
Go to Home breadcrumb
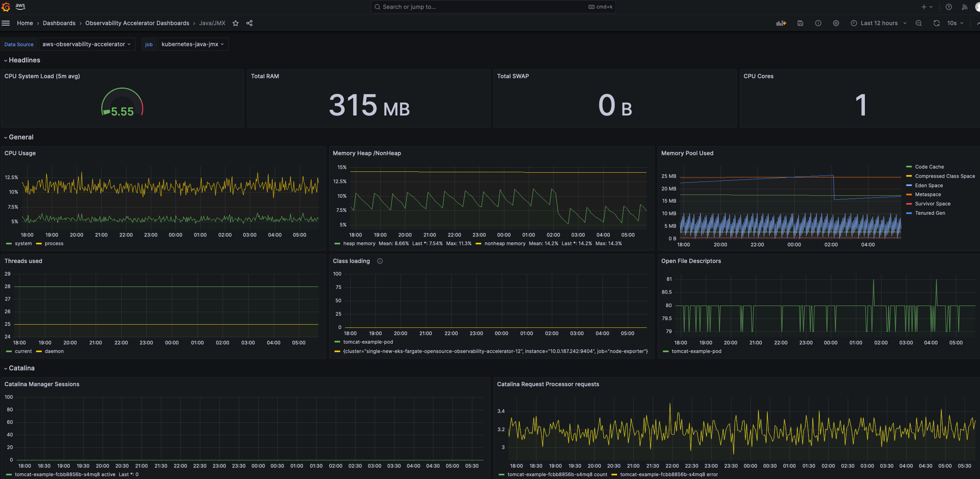pos(25,23)
